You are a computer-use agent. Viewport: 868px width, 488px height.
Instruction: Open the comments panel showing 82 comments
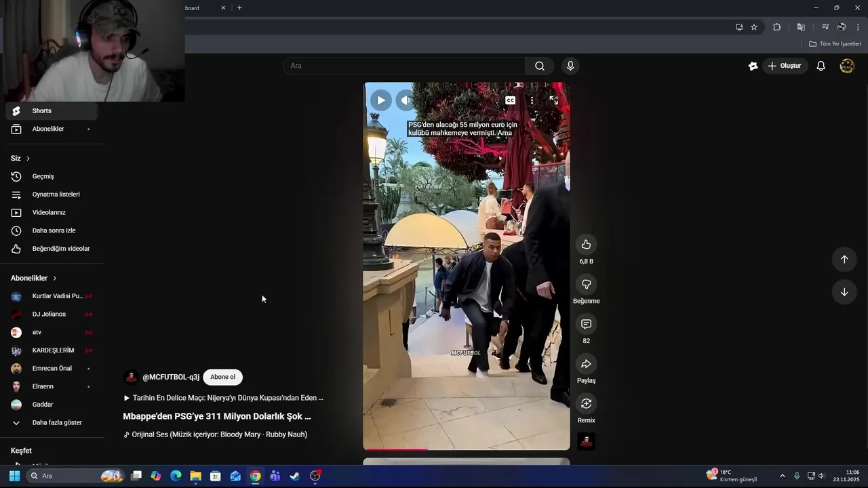pos(586,324)
